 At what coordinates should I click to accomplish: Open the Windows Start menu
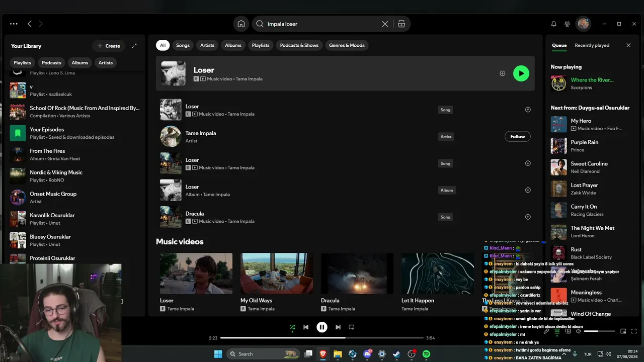click(218, 354)
